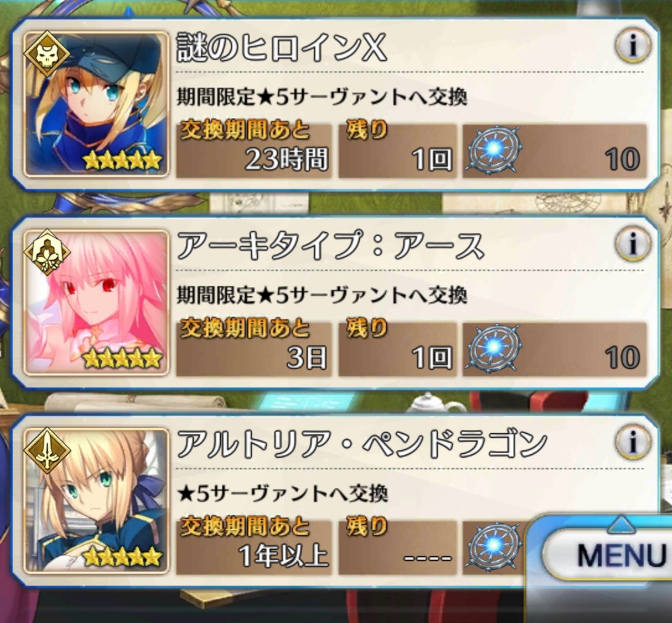Select the アルトリア・ペンドラゴン portrait thumbnail
Screen dimensions: 672x623
(96, 501)
